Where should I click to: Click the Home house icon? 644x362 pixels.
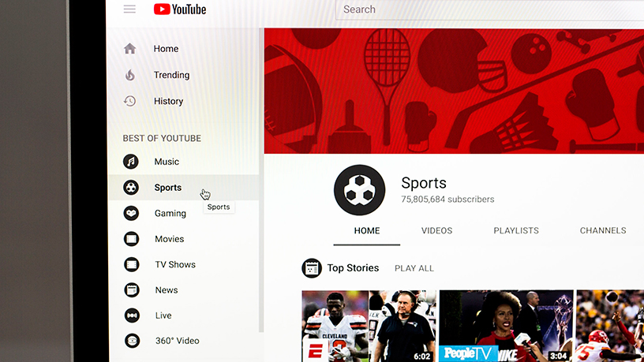point(130,49)
